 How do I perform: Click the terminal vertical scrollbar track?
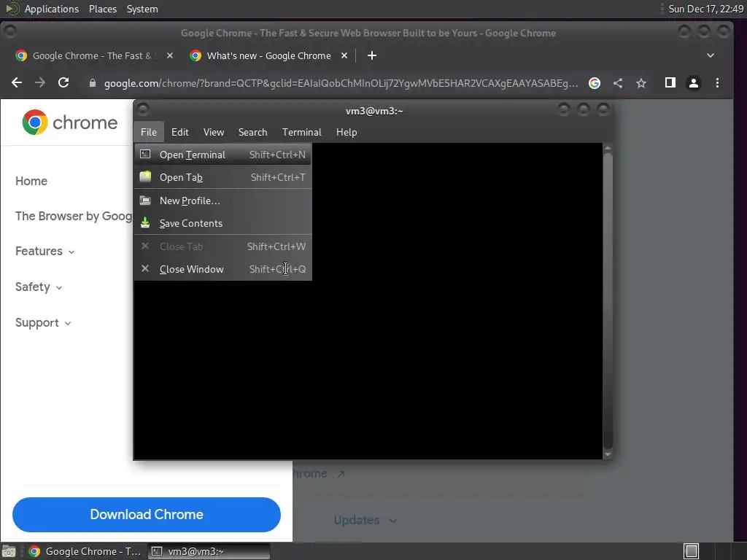click(x=608, y=301)
